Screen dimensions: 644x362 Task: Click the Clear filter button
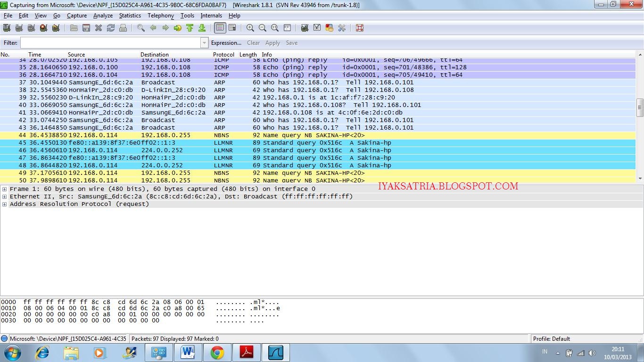pyautogui.click(x=254, y=43)
